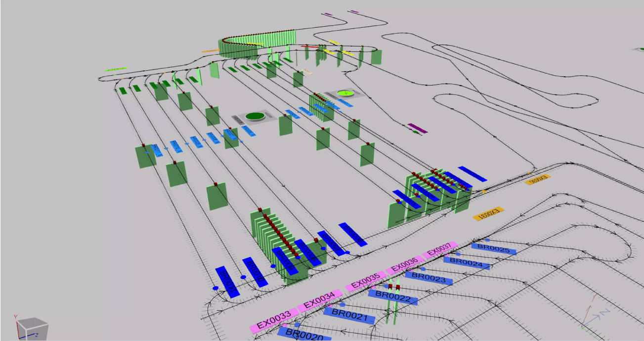Select the pink EX0033 label
This screenshot has width=644, height=341.
pos(274,322)
